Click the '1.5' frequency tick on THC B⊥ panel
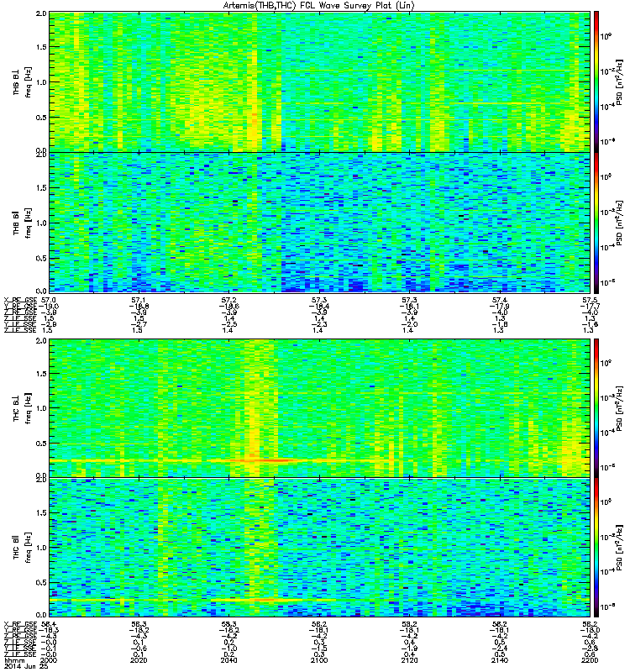Screen dimensions: 630x672 tap(41, 374)
